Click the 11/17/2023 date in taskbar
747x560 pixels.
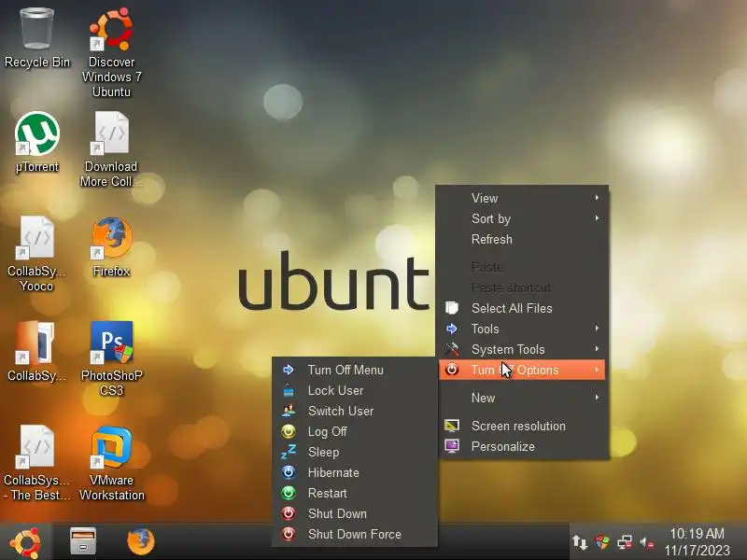697,550
